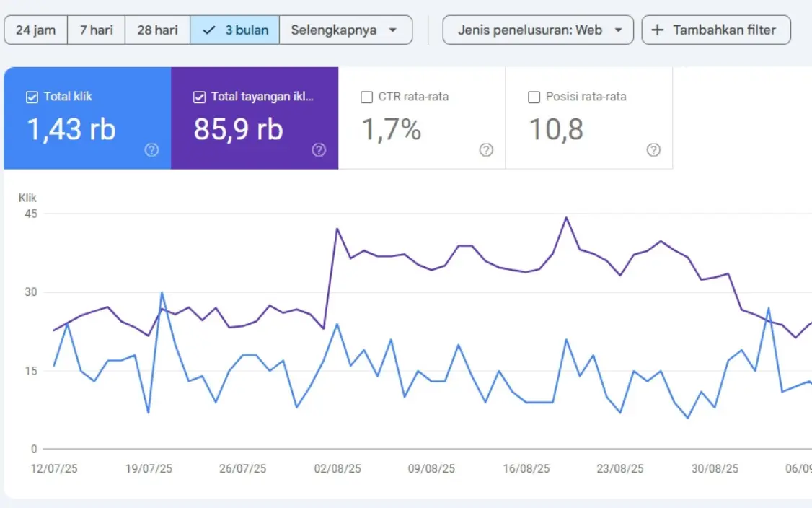Viewport: 812px width, 508px height.
Task: Click checkmark icon on 3 bulan
Action: point(209,30)
